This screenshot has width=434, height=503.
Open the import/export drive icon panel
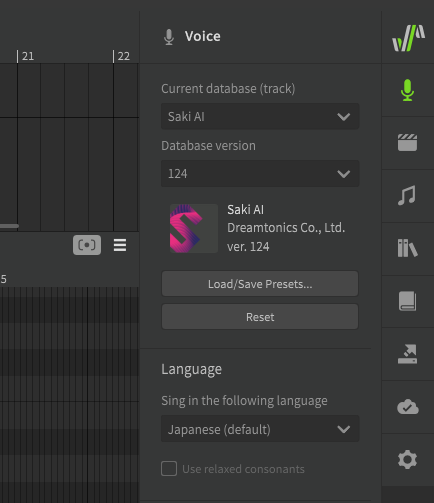[x=407, y=354]
